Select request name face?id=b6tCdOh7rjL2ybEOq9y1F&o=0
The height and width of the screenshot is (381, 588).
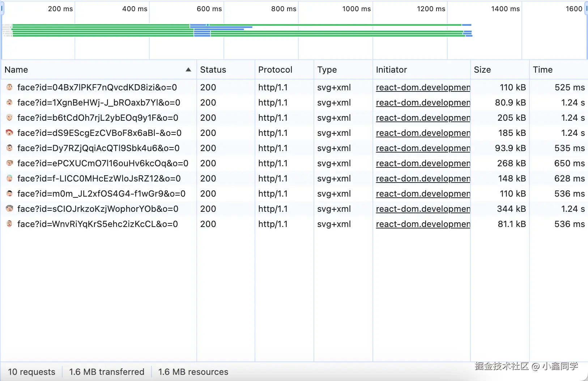pyautogui.click(x=98, y=118)
